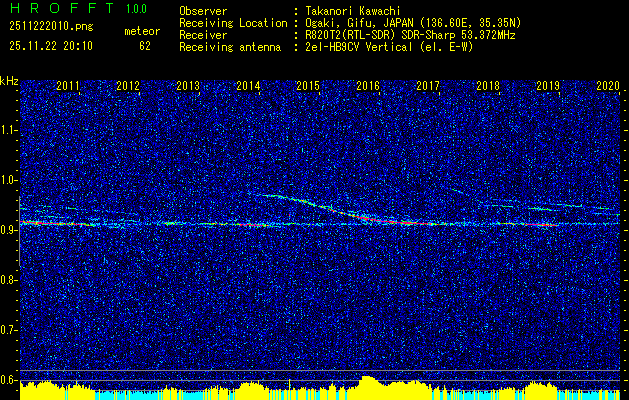The height and width of the screenshot is (400, 629).
Task: Click the 1.0 kHz axis label
Action: tap(9, 180)
